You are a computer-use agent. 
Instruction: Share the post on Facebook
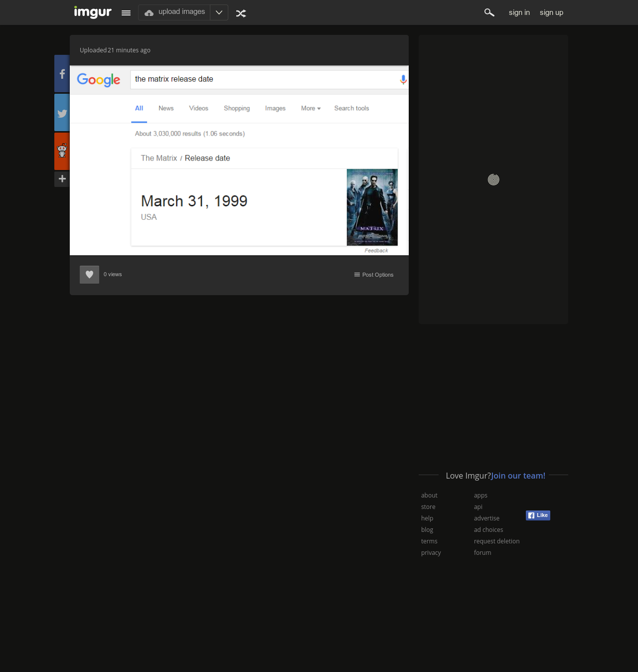tap(62, 74)
